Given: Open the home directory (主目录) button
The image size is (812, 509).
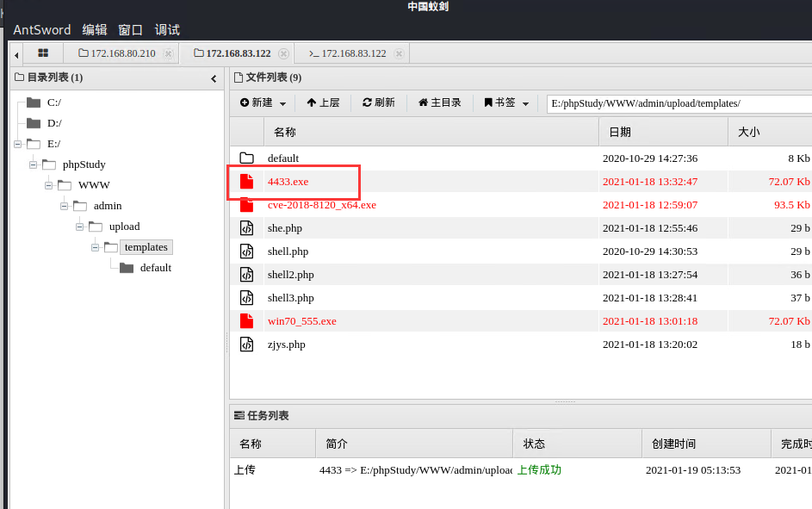Looking at the screenshot, I should (x=440, y=102).
